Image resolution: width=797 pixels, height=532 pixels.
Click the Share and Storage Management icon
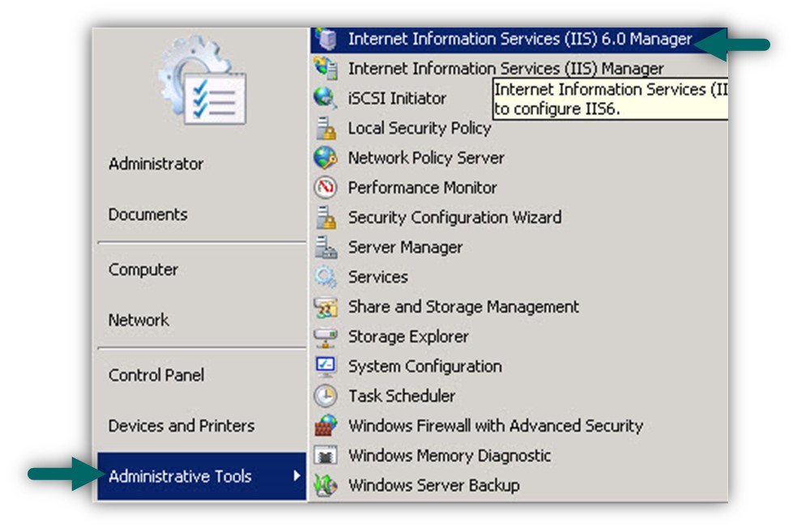pos(326,307)
